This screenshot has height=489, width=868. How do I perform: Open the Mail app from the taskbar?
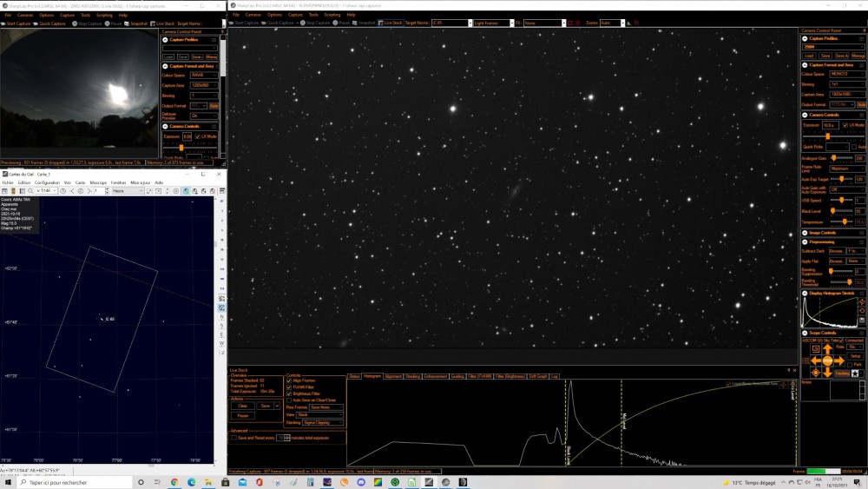click(242, 482)
